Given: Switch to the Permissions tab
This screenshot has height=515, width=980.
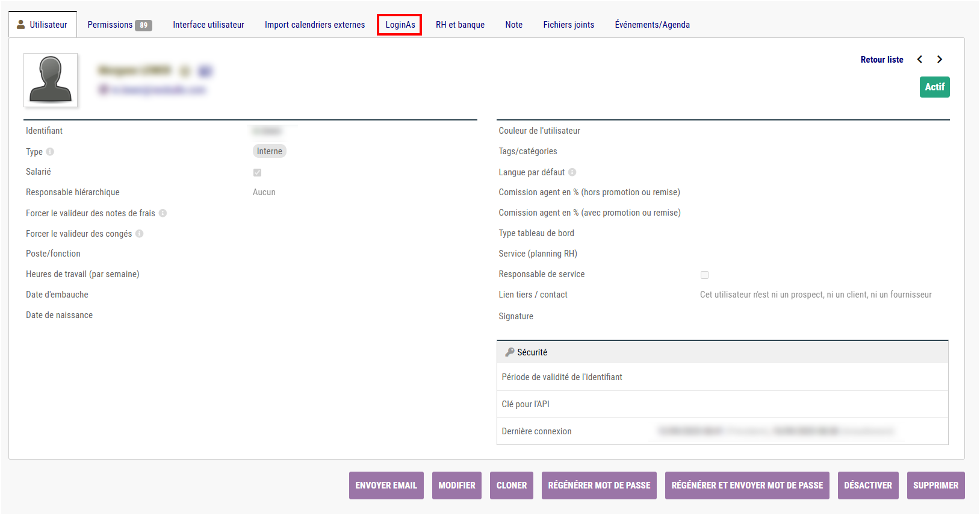Looking at the screenshot, I should click(x=119, y=25).
